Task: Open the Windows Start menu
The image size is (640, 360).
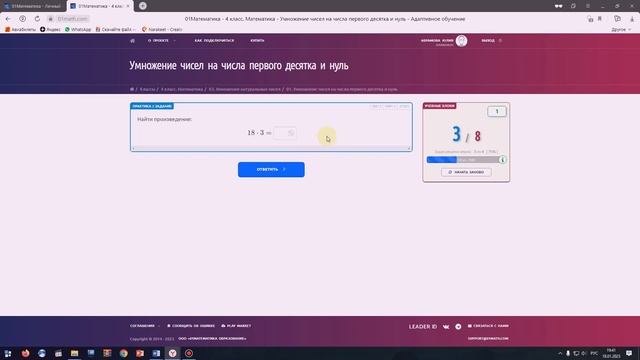Action: pyautogui.click(x=8, y=353)
